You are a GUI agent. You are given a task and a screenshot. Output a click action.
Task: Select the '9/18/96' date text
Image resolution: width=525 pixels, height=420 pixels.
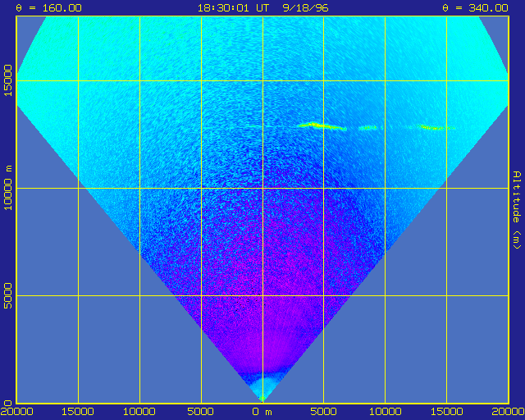pyautogui.click(x=306, y=7)
